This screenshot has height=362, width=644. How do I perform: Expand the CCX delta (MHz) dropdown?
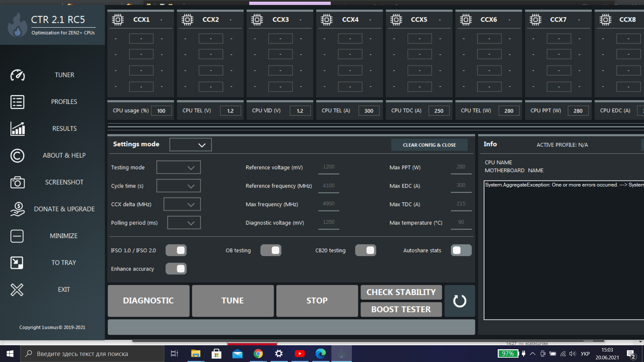[182, 204]
